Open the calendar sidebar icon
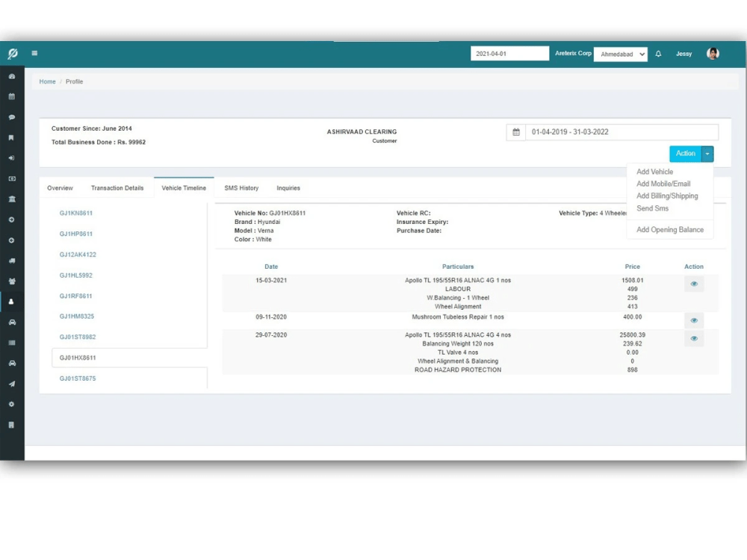The height and width of the screenshot is (560, 747). [12, 96]
